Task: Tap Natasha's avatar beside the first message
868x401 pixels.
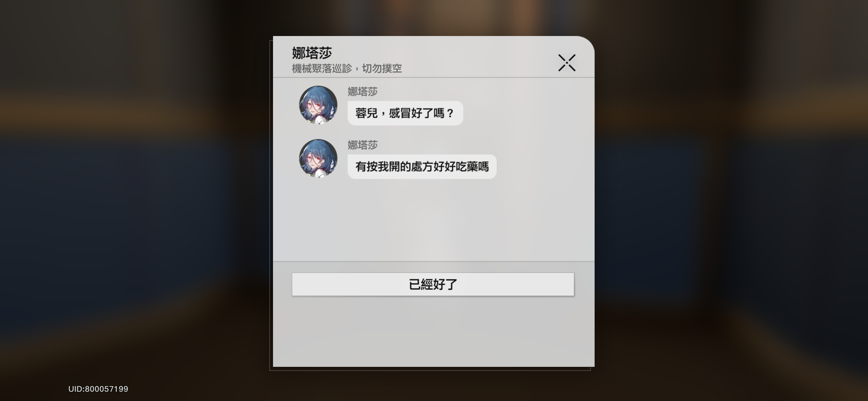Action: [318, 105]
